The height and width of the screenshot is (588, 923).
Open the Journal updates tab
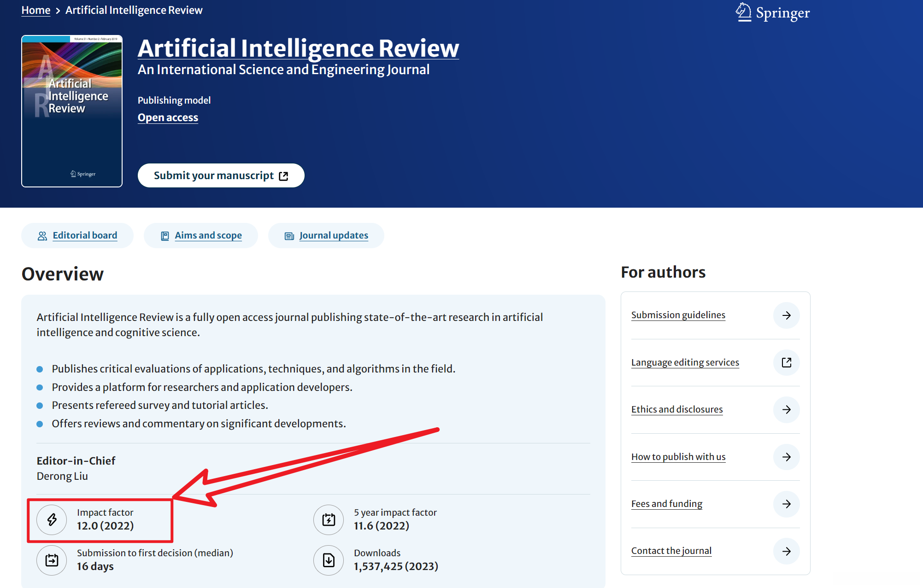pos(333,236)
